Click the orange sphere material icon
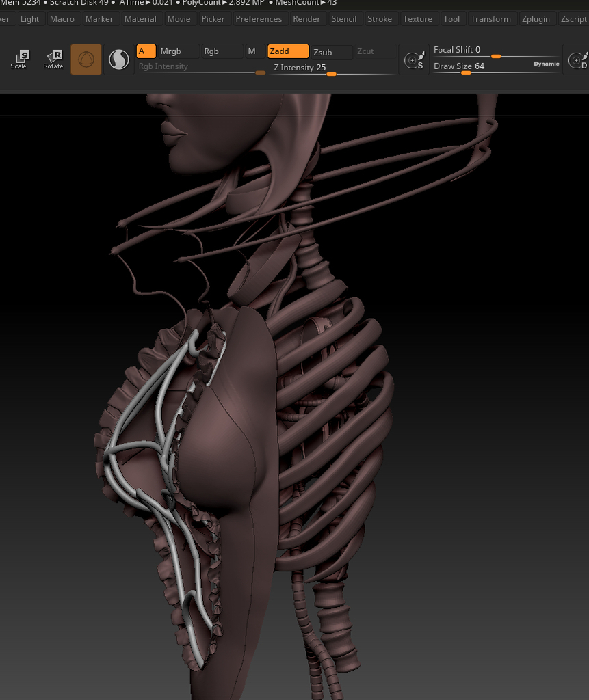The image size is (589, 700). (x=86, y=59)
